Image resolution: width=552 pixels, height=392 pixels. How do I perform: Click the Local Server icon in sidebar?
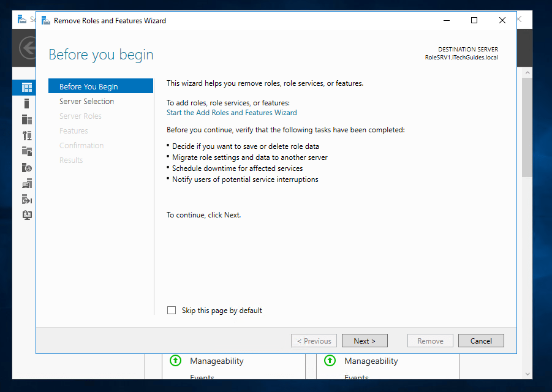26,104
